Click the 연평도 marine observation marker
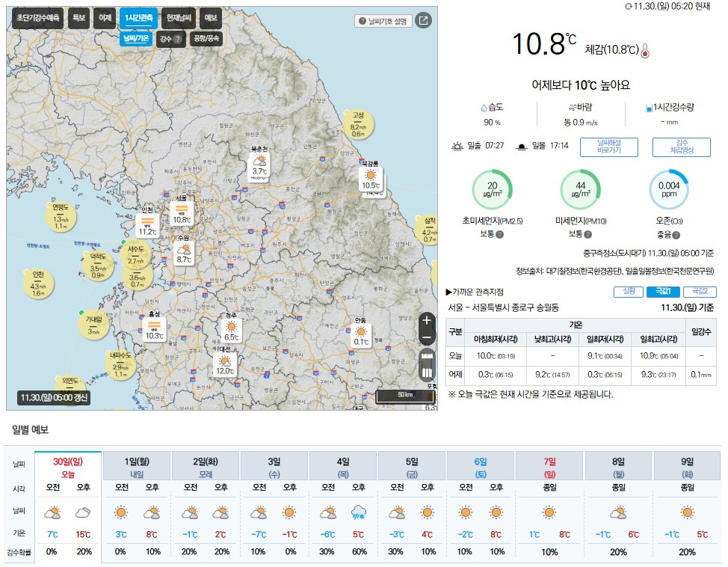The height and width of the screenshot is (567, 728). point(61,216)
